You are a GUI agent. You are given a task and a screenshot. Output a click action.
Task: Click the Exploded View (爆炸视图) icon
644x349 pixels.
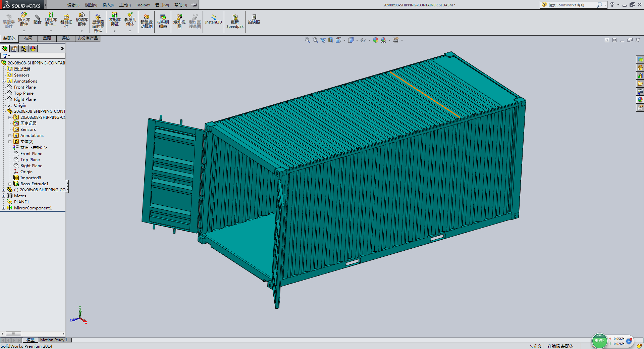pyautogui.click(x=179, y=21)
